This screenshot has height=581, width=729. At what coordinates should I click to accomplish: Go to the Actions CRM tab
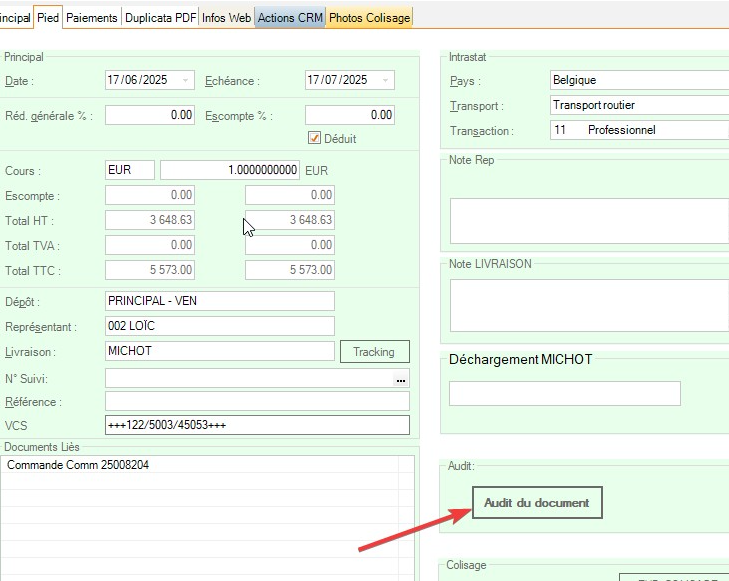[290, 17]
